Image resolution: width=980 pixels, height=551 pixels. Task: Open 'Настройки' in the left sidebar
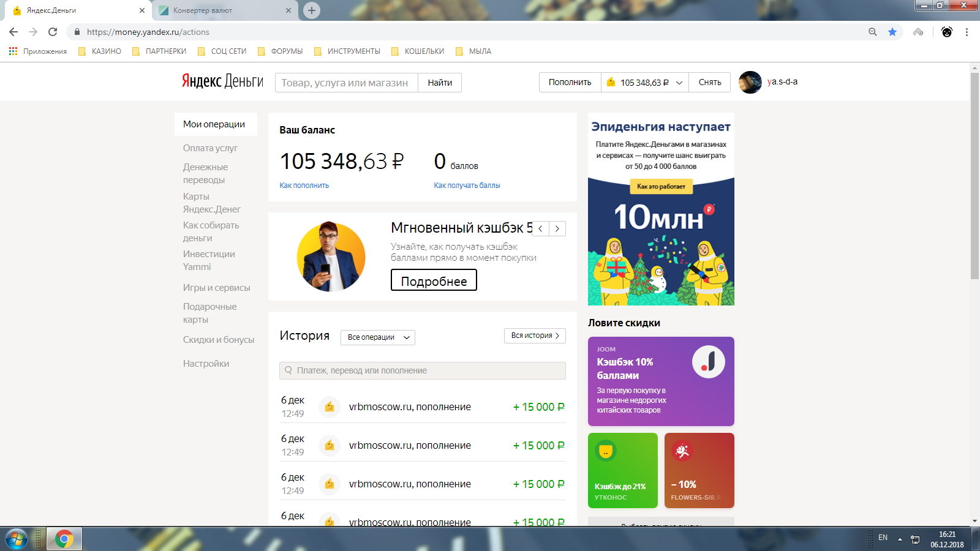pyautogui.click(x=206, y=364)
